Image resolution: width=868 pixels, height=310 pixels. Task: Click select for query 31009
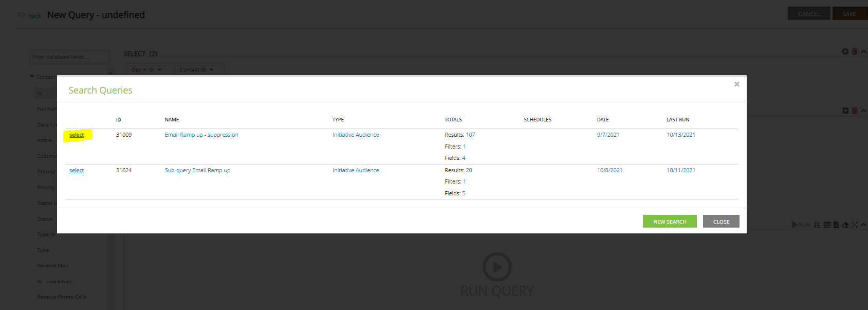77,135
